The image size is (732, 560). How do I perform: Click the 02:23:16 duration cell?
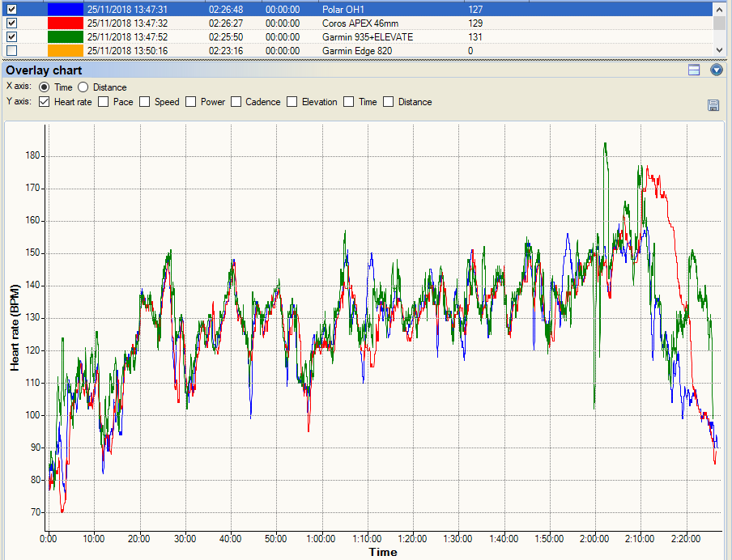226,50
